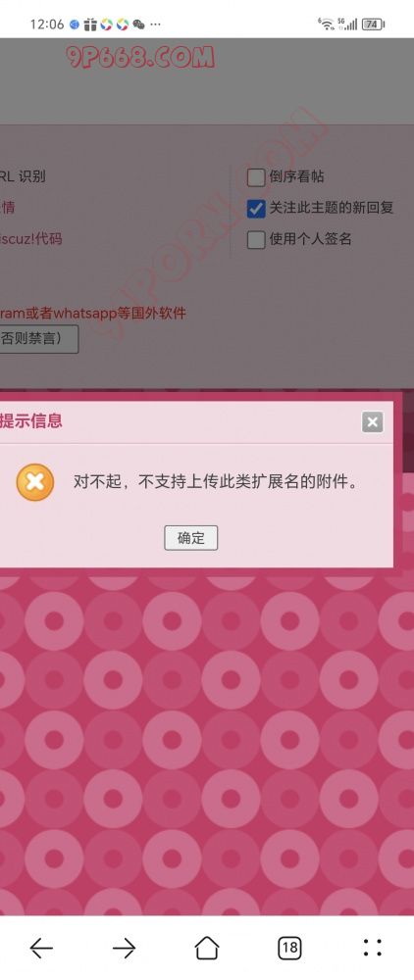The height and width of the screenshot is (980, 414).
Task: Tap the browser back arrow
Action: (x=41, y=948)
